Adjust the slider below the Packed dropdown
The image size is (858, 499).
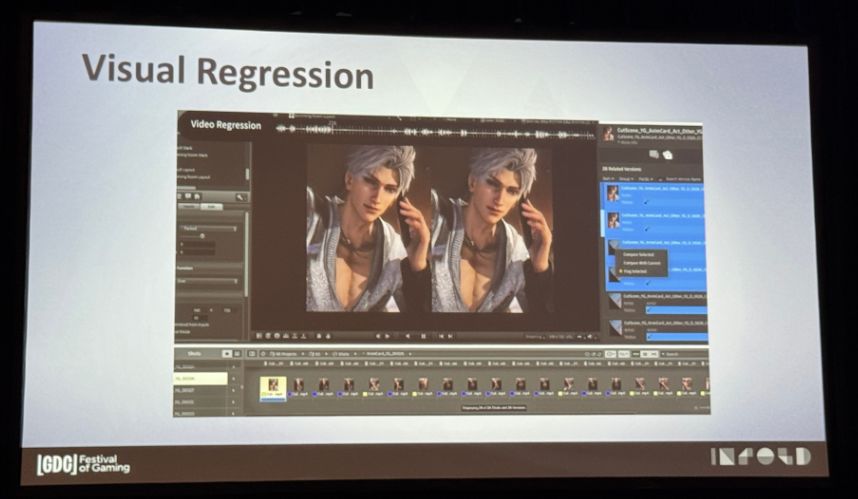[202, 236]
